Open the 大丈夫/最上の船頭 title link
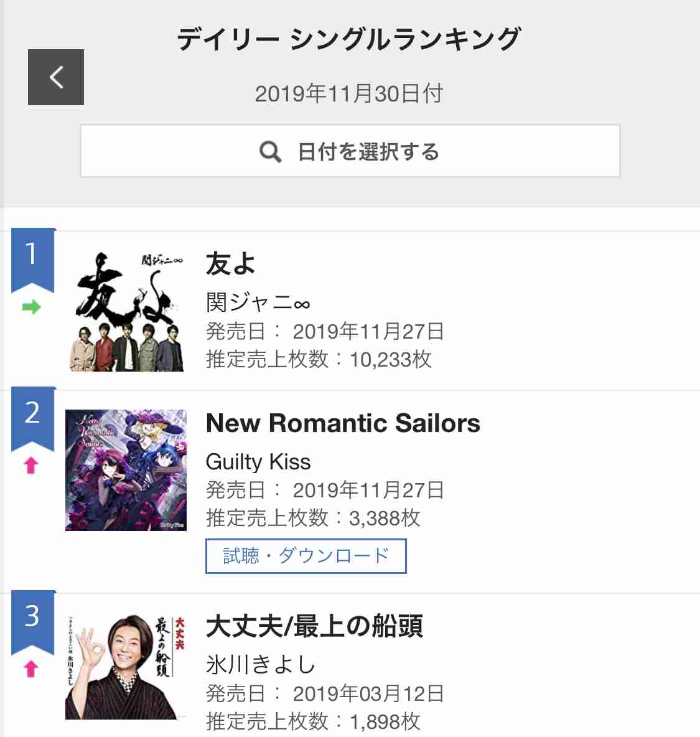Screen dimensions: 700x737 click(314, 626)
